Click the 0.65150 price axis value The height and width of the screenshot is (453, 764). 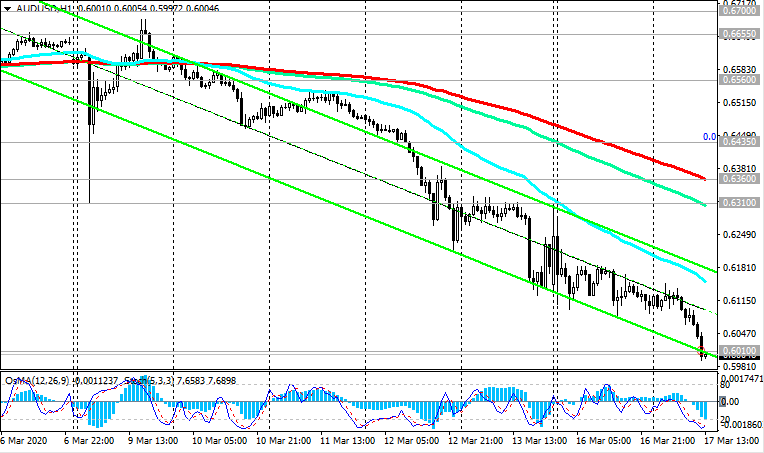[x=740, y=103]
